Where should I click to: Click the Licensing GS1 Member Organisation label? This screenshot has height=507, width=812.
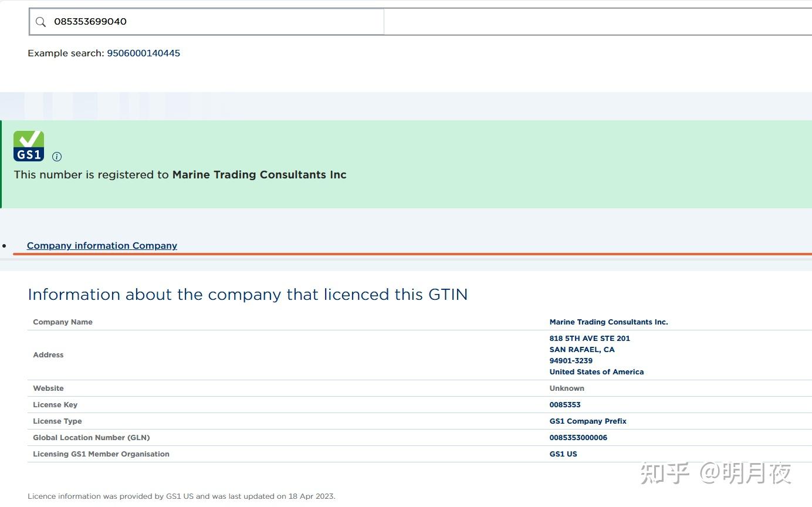[101, 454]
